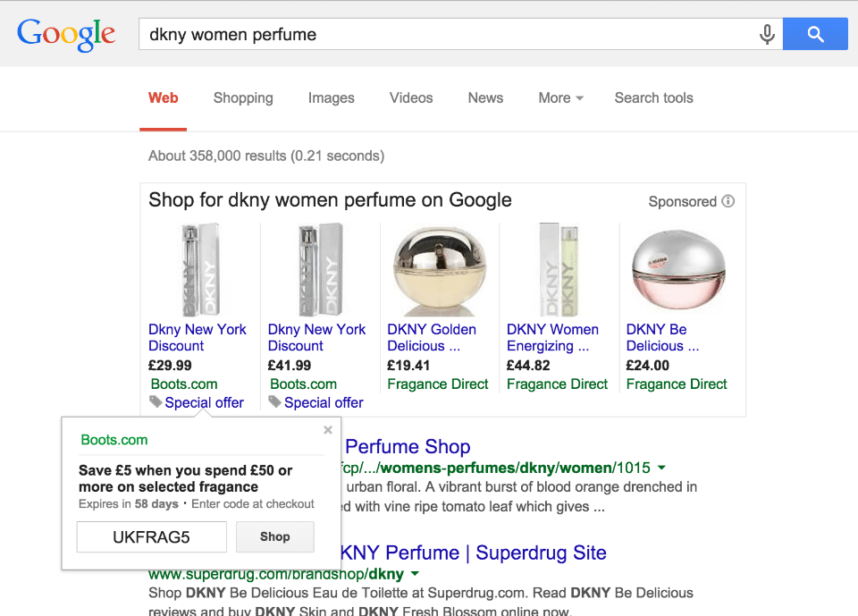Click the tag icon under £29.99 listing
This screenshot has height=616, width=858.
tap(156, 402)
